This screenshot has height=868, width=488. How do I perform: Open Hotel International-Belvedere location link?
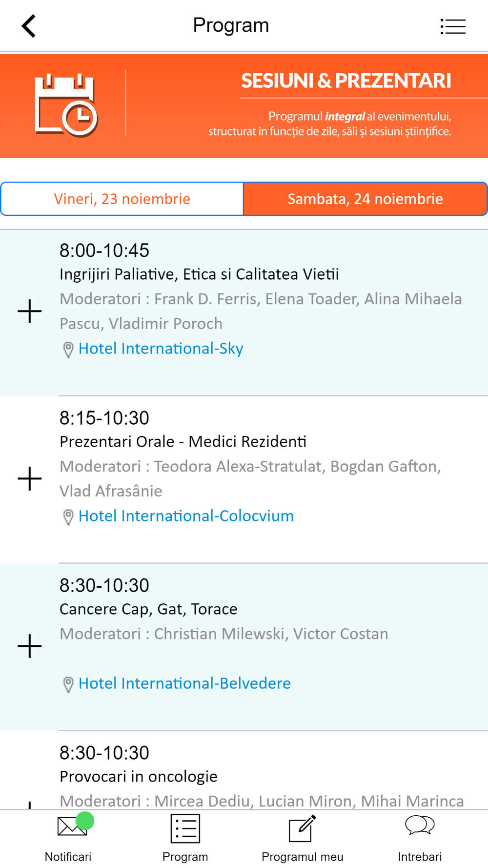tap(184, 683)
